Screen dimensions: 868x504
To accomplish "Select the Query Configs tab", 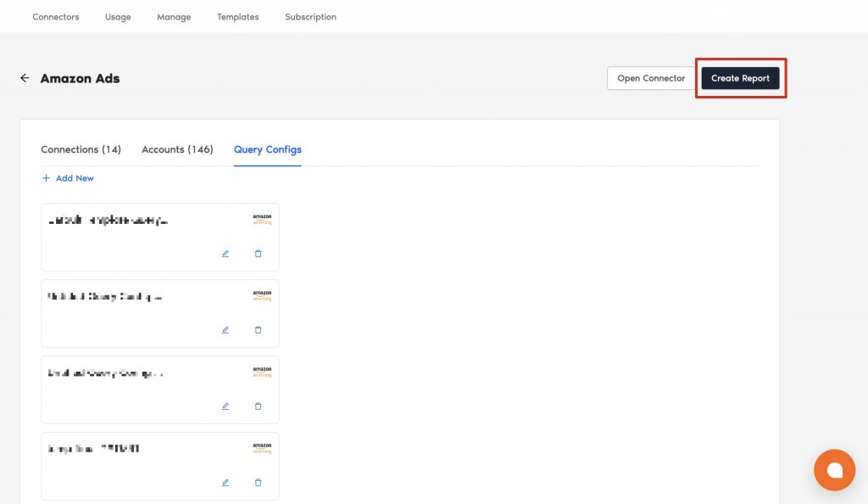I will click(267, 149).
